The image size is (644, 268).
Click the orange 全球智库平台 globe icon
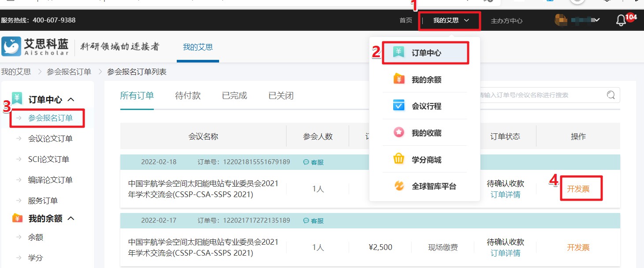coord(398,186)
